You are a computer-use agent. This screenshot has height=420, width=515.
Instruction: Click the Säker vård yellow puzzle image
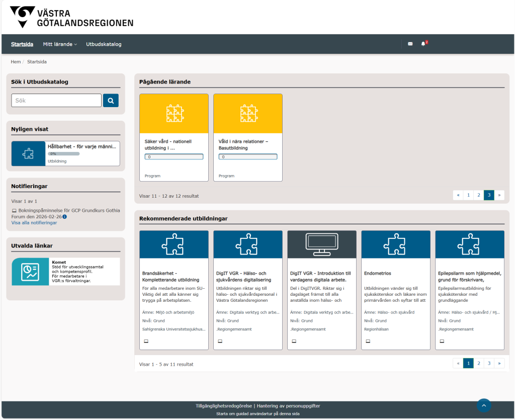pyautogui.click(x=174, y=114)
